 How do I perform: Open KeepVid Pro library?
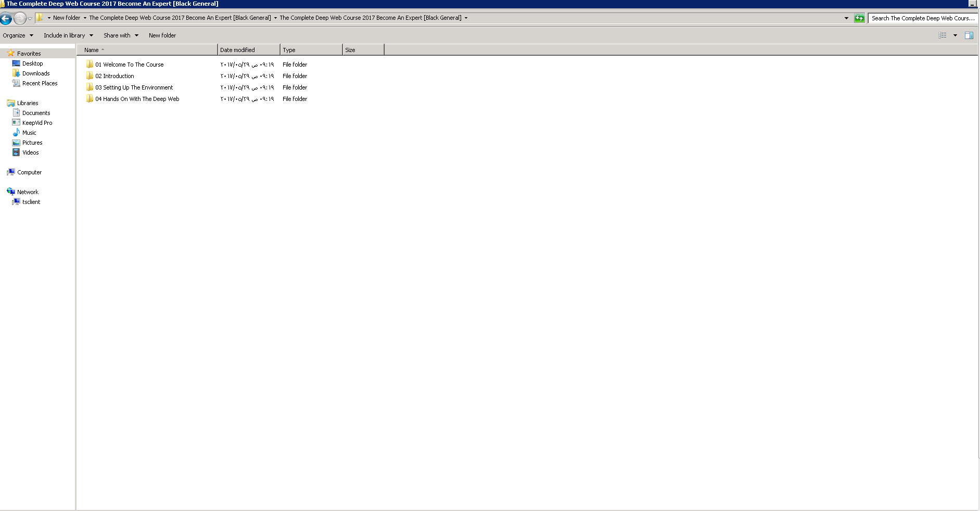(37, 123)
